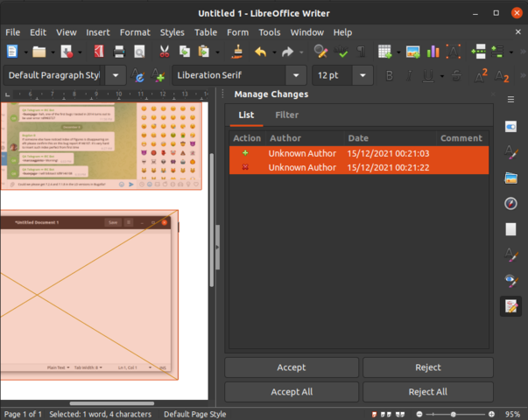Screen dimensions: 528x420
Task: Toggle Strikethrough formatting
Action: pyautogui.click(x=456, y=76)
